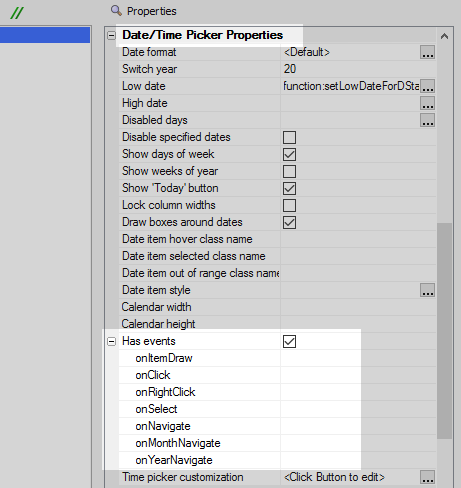Image resolution: width=461 pixels, height=488 pixels.
Task: Click the properties vertical scrollbar thumb
Action: point(444,331)
